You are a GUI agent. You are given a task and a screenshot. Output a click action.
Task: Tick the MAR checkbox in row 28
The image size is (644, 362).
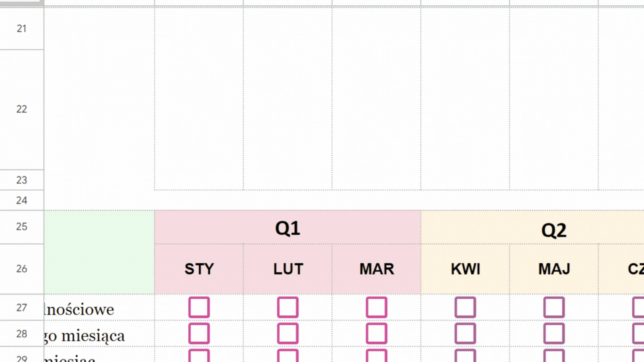tap(377, 334)
